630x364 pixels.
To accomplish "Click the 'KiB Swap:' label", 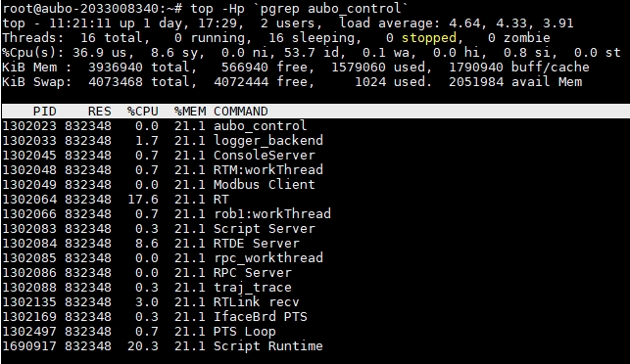I will click(x=36, y=82).
